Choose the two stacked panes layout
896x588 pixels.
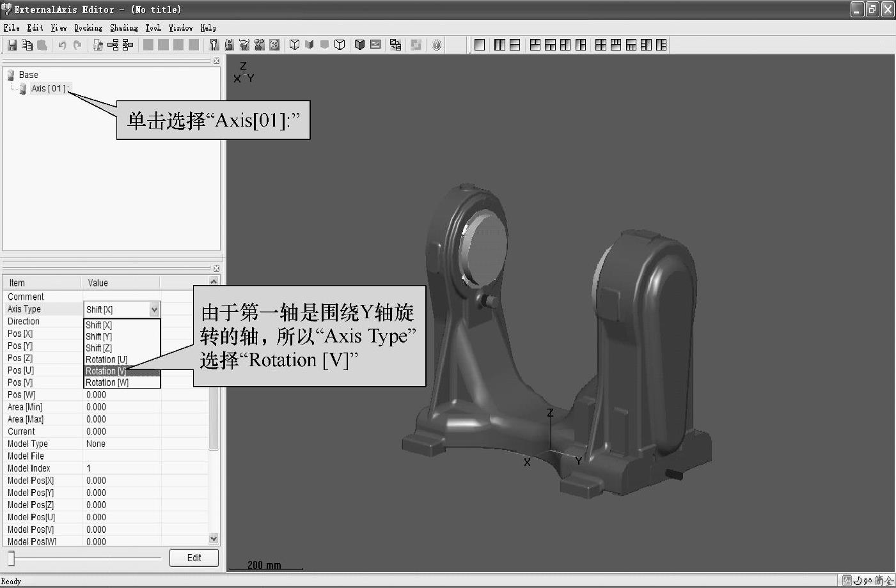click(515, 45)
